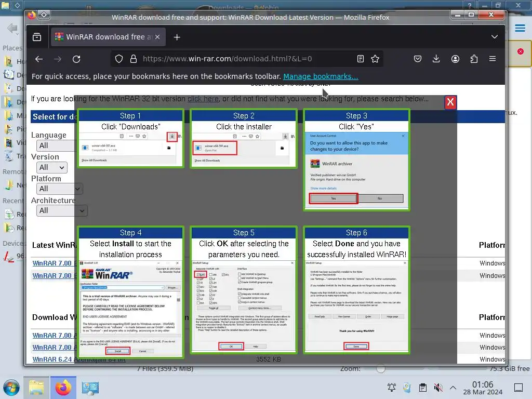Open the Manage bookmarks link
532x399 pixels.
click(321, 76)
